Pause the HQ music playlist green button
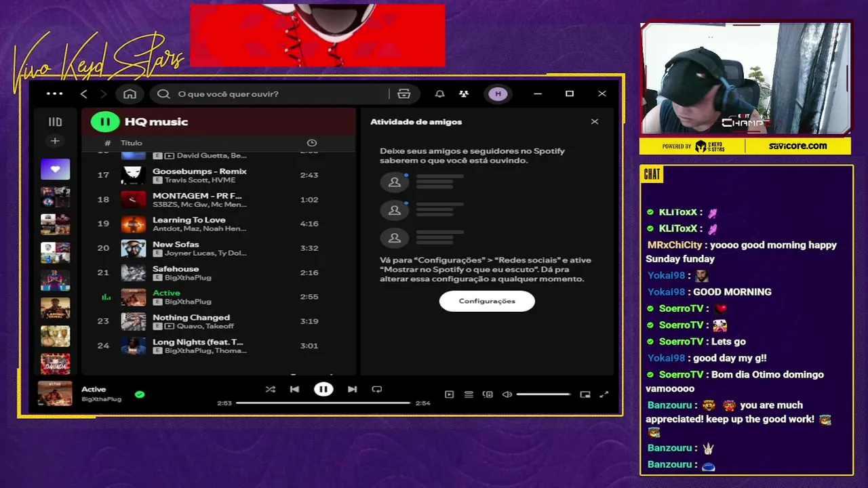Viewport: 868px width, 488px height. pyautogui.click(x=105, y=122)
